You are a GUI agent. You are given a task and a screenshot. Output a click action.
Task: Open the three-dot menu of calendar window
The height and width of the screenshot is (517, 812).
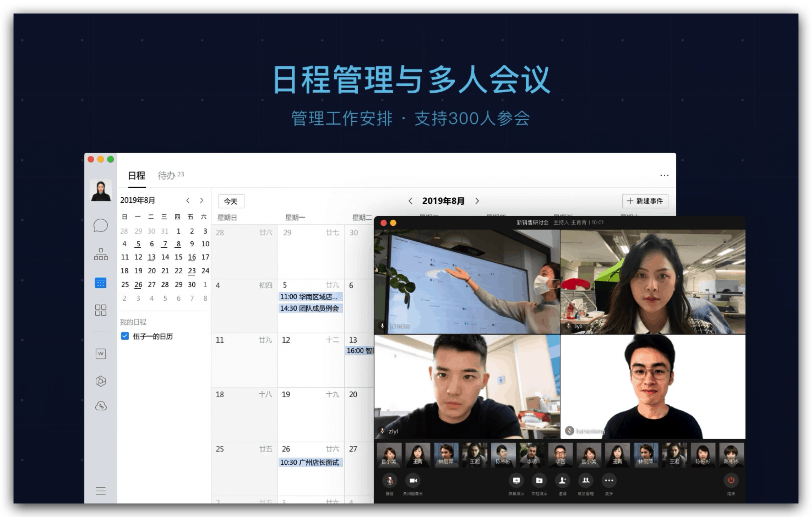pos(664,175)
